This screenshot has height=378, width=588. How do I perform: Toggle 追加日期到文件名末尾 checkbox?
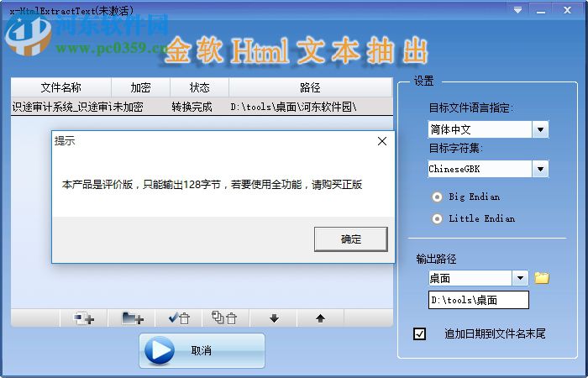tap(420, 333)
